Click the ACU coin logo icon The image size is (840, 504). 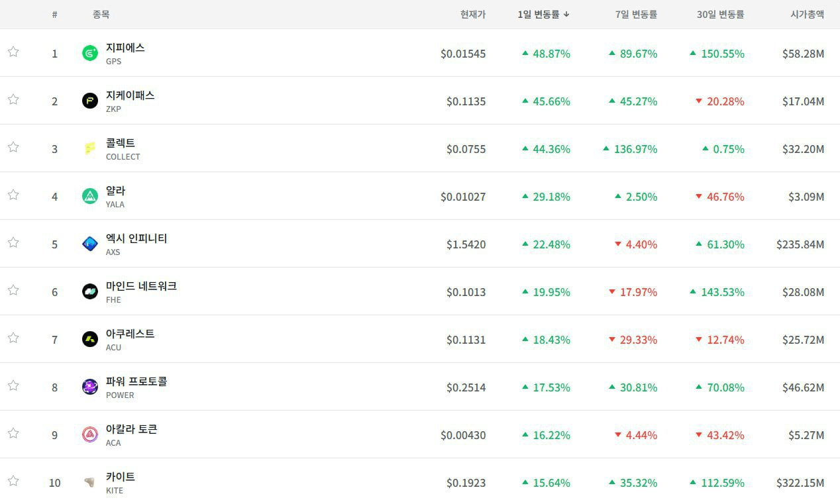tap(90, 339)
